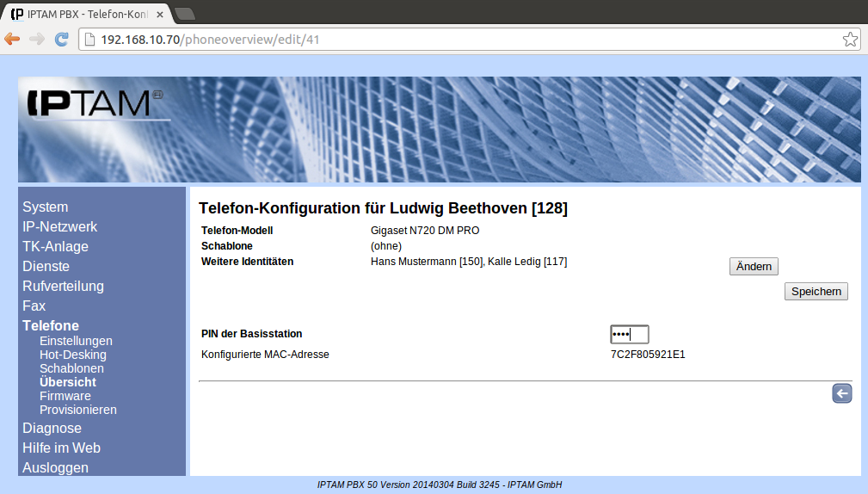Click Ausloggen to log out
This screenshot has height=494, width=868.
[55, 468]
